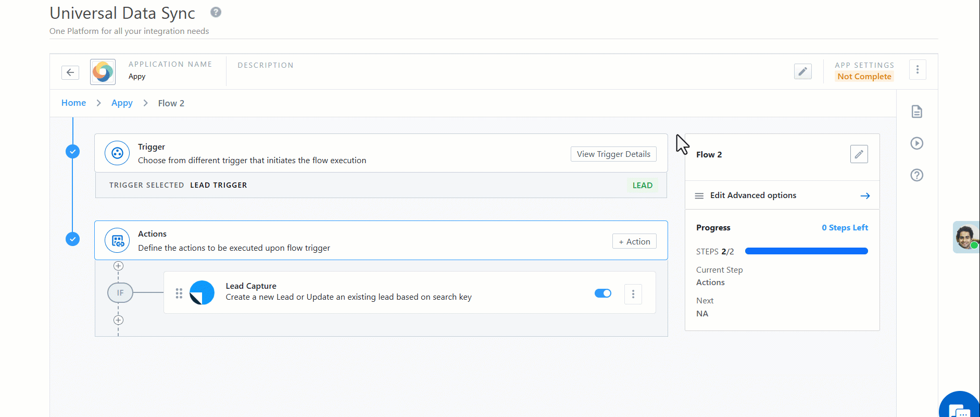Navigate to Home in the breadcrumb
The height and width of the screenshot is (417, 980).
tap(73, 103)
